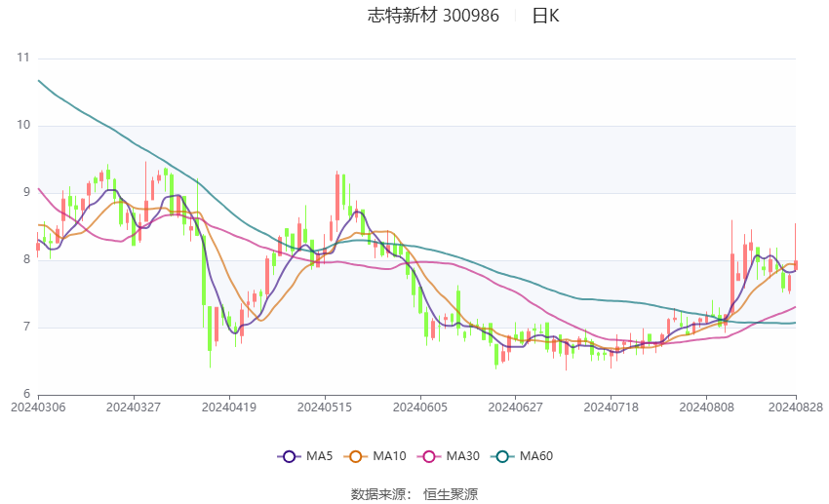Click the 20240419 date axis label

click(x=229, y=407)
